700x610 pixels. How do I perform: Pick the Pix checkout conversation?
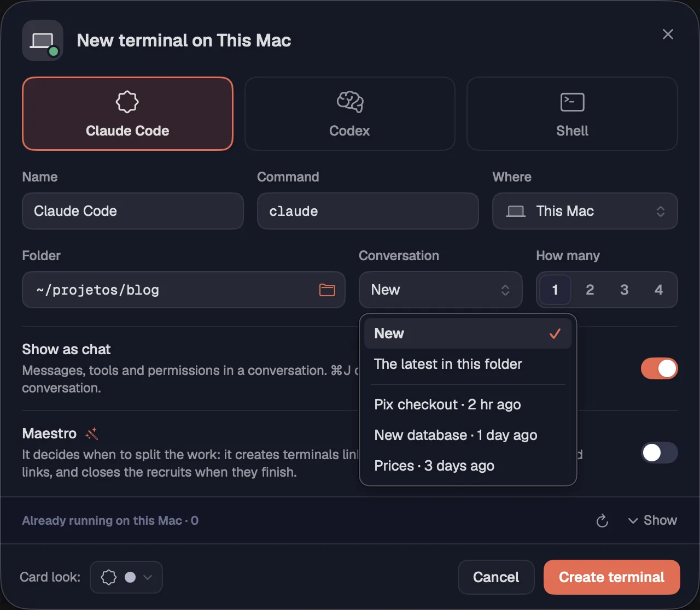[468, 404]
